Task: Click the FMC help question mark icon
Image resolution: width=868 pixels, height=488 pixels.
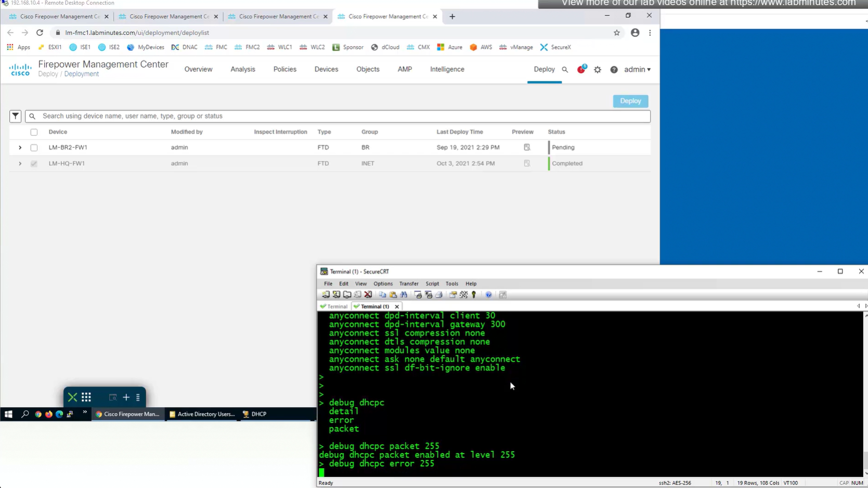Action: pos(614,70)
